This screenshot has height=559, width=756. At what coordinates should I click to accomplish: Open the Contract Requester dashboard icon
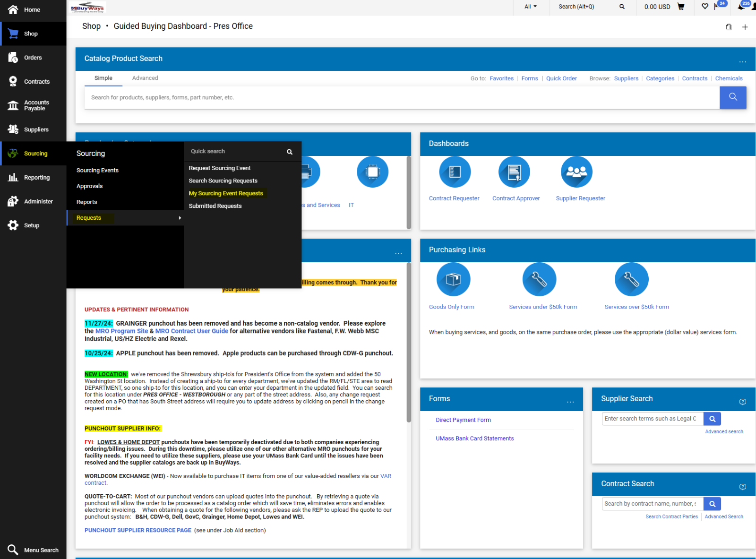pyautogui.click(x=454, y=172)
